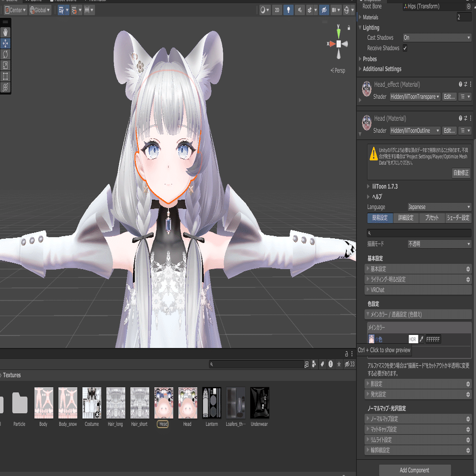Open the Language Japanese dropdown

point(439,207)
